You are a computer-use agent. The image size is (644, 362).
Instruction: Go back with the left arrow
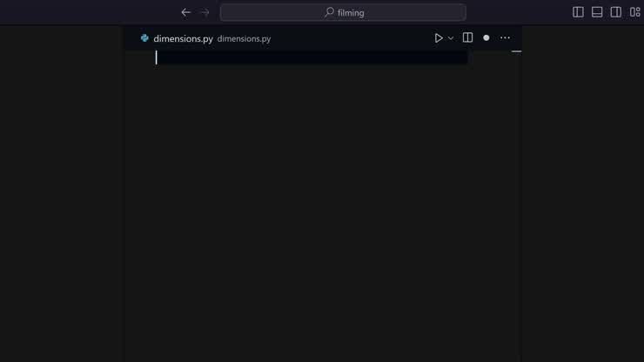(x=185, y=12)
